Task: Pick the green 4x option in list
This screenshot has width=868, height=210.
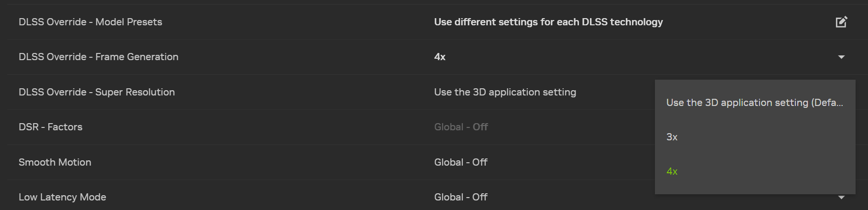Action: pos(672,171)
